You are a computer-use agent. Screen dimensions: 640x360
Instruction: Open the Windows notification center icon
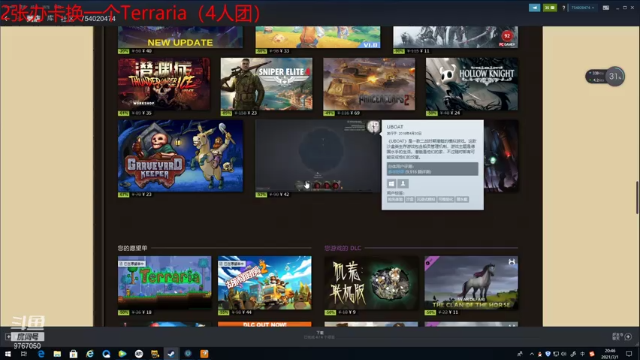pos(629,354)
